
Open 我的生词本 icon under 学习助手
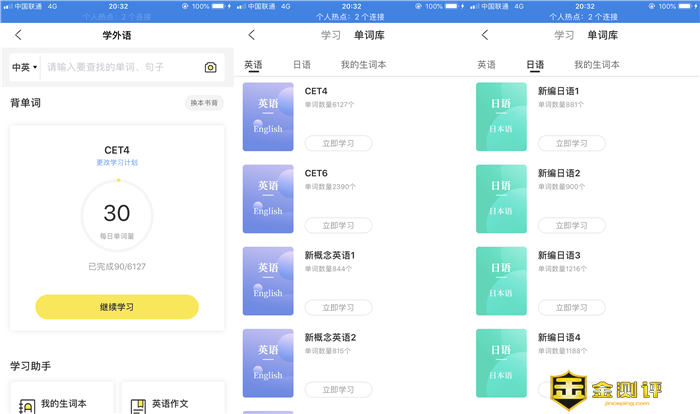coord(28,404)
